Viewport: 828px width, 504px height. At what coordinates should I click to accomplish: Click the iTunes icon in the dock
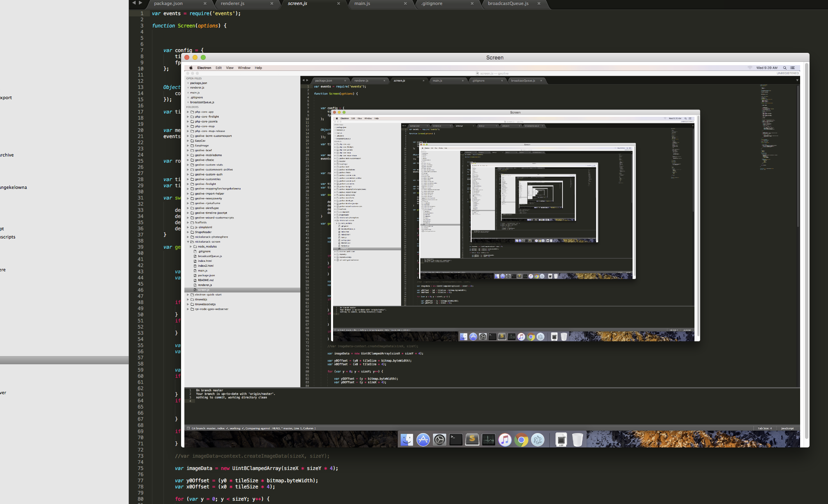505,440
